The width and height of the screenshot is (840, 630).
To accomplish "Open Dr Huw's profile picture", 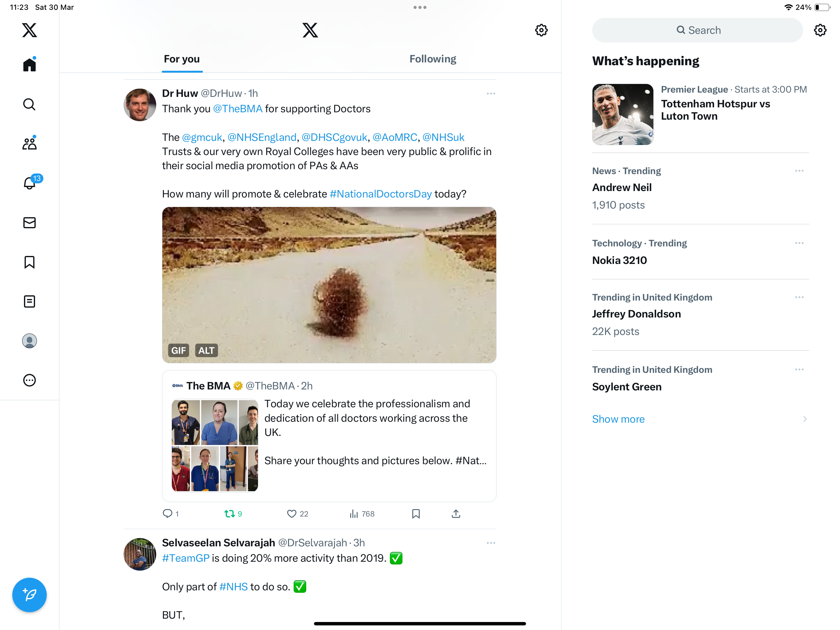I will [x=140, y=105].
